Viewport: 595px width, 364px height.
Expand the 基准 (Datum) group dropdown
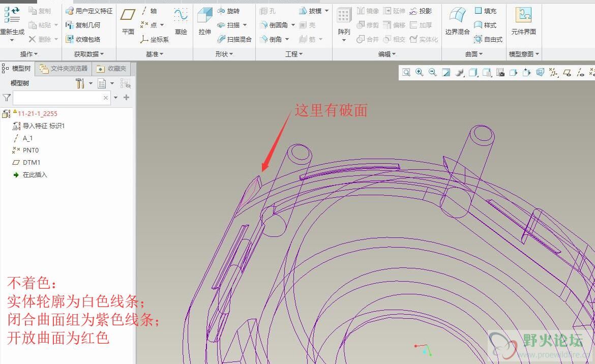point(155,54)
